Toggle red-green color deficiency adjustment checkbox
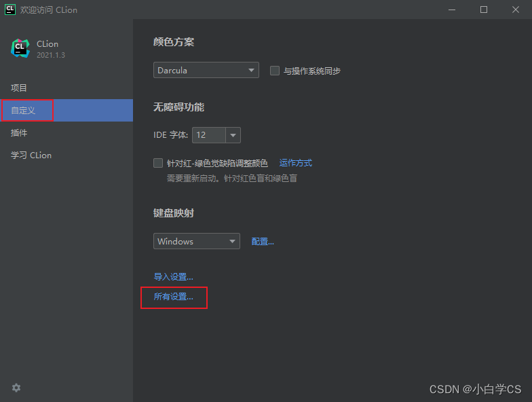Screen dimensions: 532x402 (158, 163)
